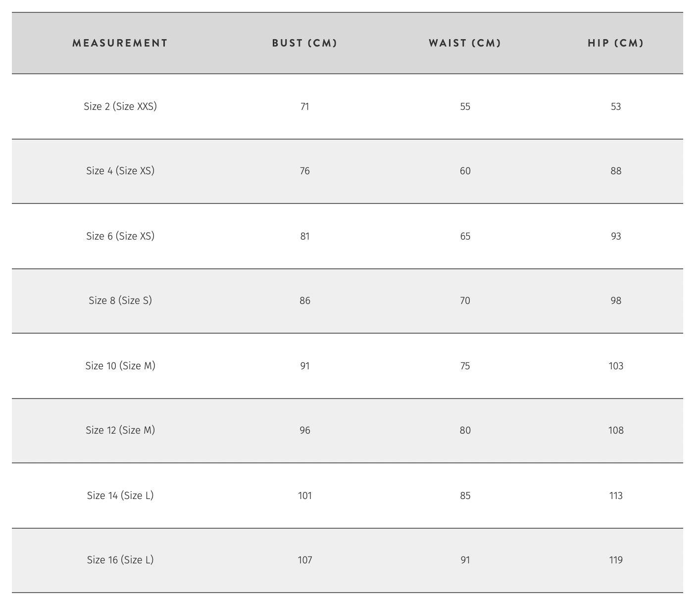Image resolution: width=700 pixels, height=603 pixels.
Task: Click bust value 71 for Size 2
Action: (305, 106)
